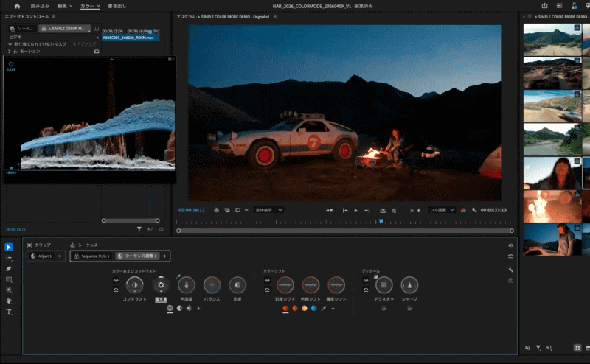Toggle visibility of カラーおよびコントラスト section
This screenshot has height=364, width=590.
(x=116, y=280)
